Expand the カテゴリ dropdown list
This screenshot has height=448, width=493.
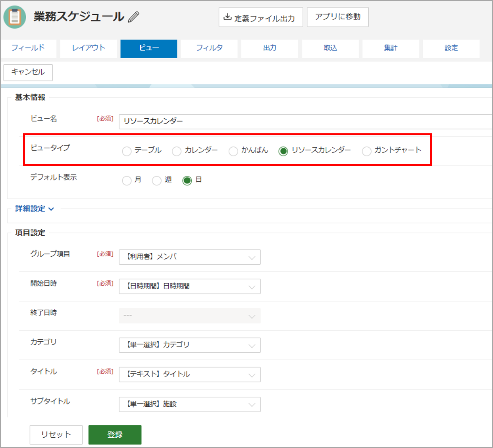pyautogui.click(x=190, y=345)
